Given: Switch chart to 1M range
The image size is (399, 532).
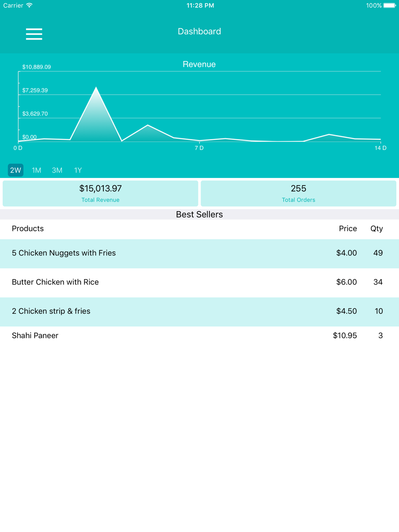Looking at the screenshot, I should (x=36, y=170).
